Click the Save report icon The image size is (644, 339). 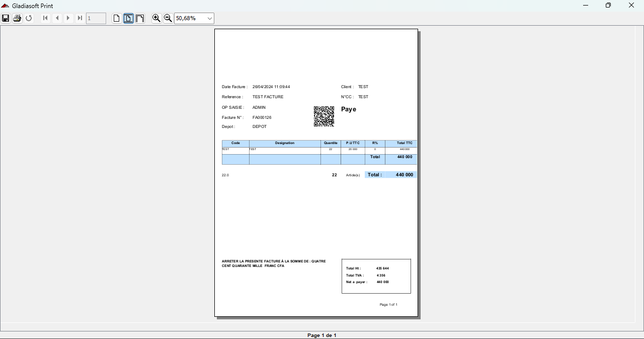pos(6,18)
